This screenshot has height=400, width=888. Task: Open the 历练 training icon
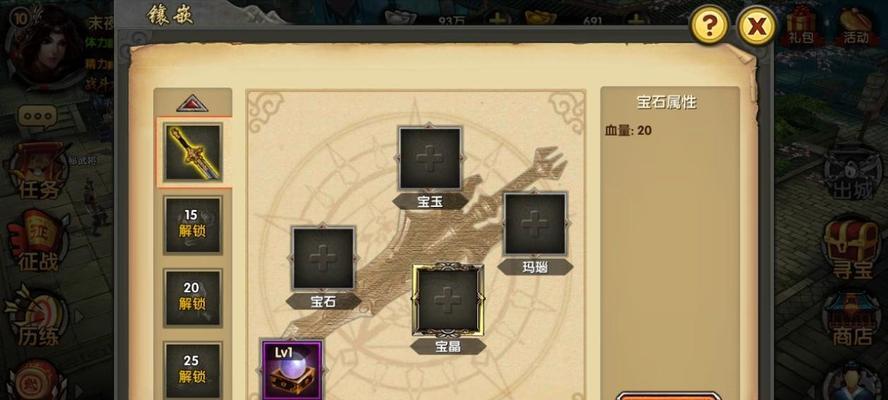click(x=37, y=316)
